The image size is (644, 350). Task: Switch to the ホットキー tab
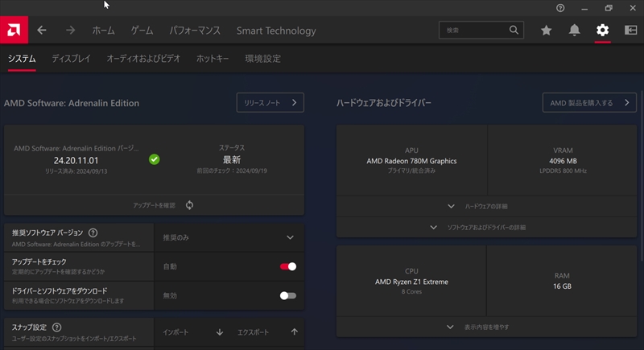coord(213,59)
